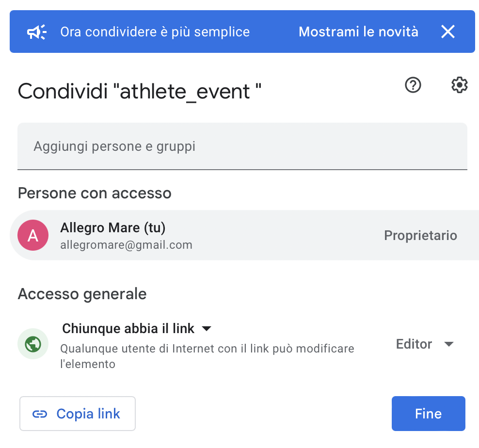Dismiss the sharing announcement banner

click(447, 32)
